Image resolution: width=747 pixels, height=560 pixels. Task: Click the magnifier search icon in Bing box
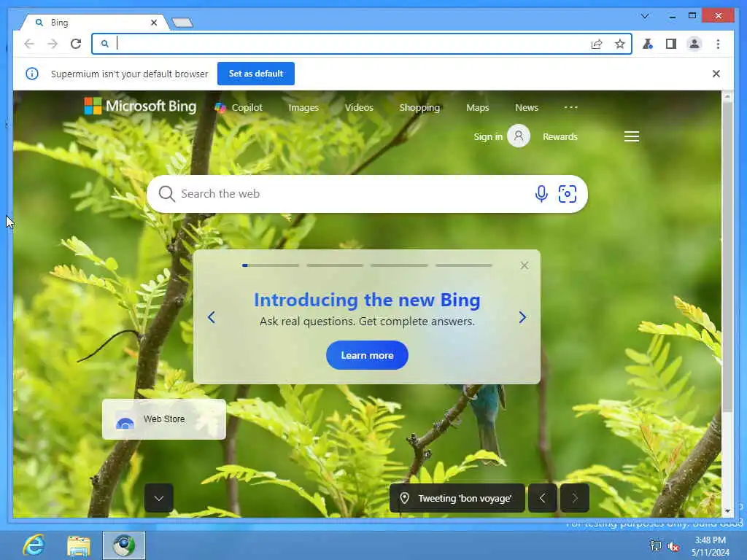click(x=166, y=194)
